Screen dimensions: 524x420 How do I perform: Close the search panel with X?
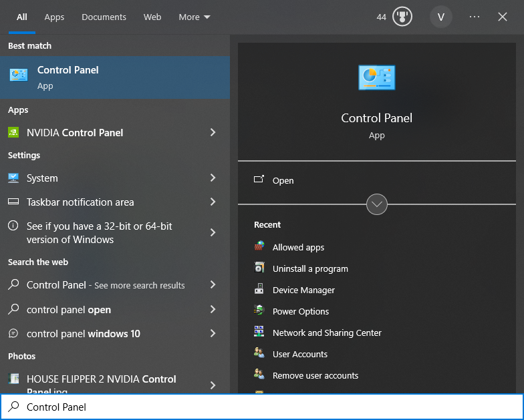coord(503,17)
